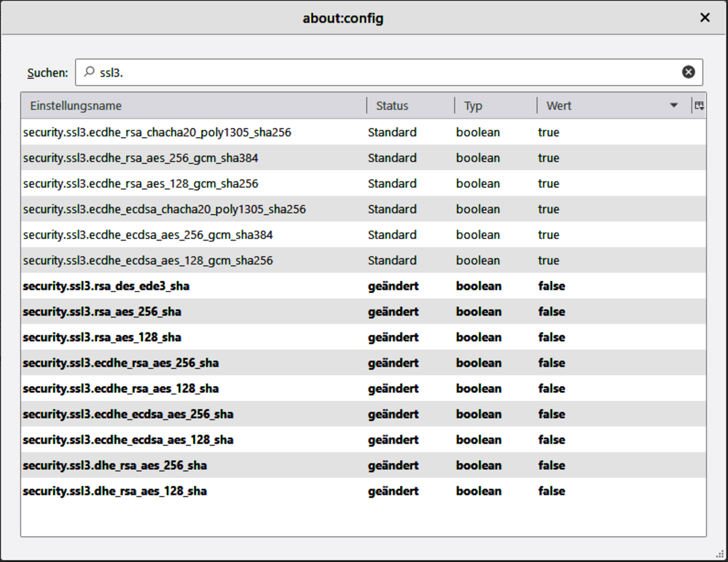Select security.ssl3.rsa_des_ede3_sha preference
Viewport: 728px width, 562px height.
coord(363,286)
